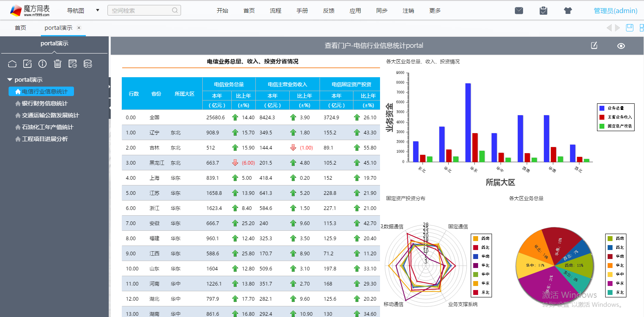This screenshot has width=644, height=317.
Task: Select 交通运输公路发展统计 in the tree
Action: [50, 116]
